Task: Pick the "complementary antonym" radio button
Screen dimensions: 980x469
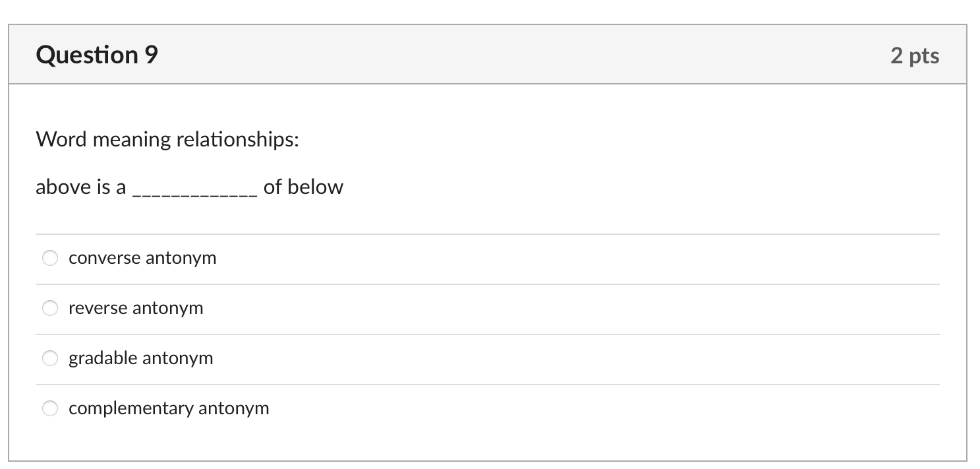Action: pos(51,408)
